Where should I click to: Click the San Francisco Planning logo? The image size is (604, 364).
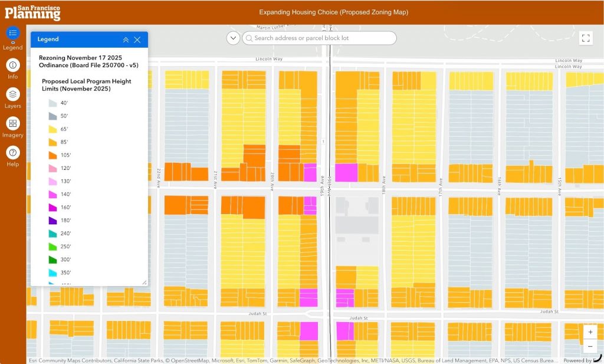point(32,12)
